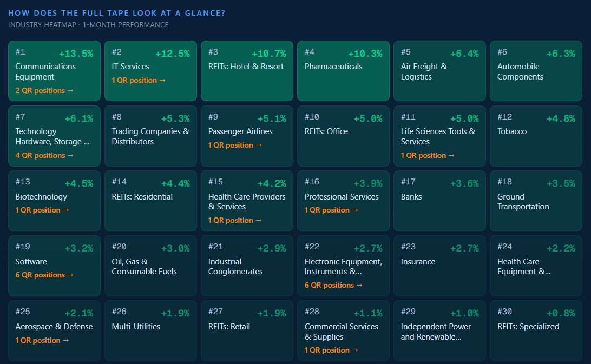Select the Pharmaceuticals heatmap card
The image size is (591, 364).
343,71
